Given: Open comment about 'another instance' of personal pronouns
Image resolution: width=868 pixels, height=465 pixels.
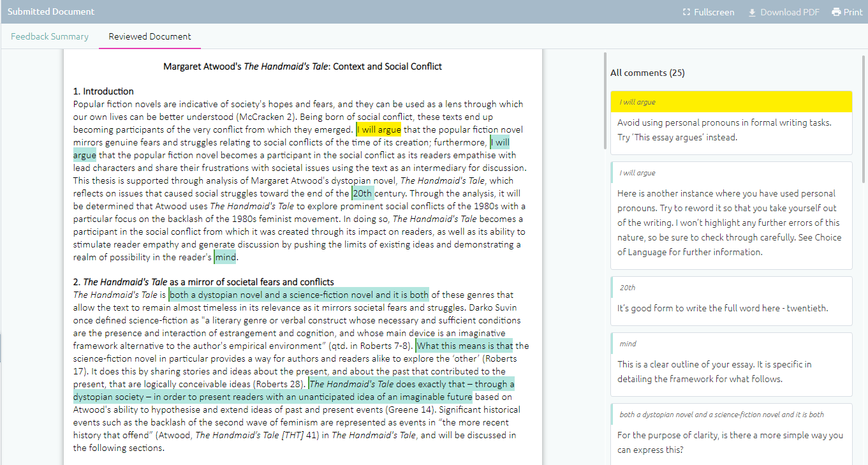Looking at the screenshot, I should point(731,215).
